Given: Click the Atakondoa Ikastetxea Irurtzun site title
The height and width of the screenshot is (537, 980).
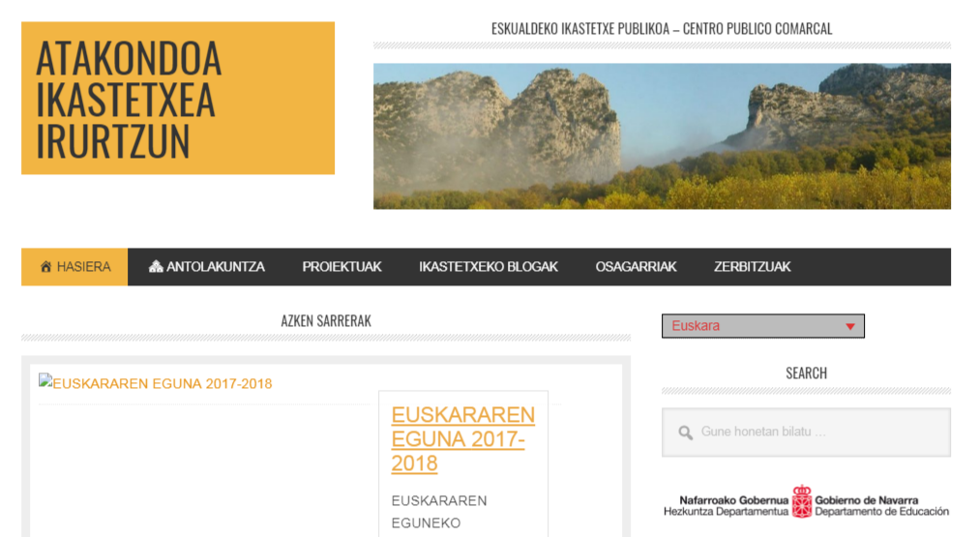Looking at the screenshot, I should tap(129, 99).
